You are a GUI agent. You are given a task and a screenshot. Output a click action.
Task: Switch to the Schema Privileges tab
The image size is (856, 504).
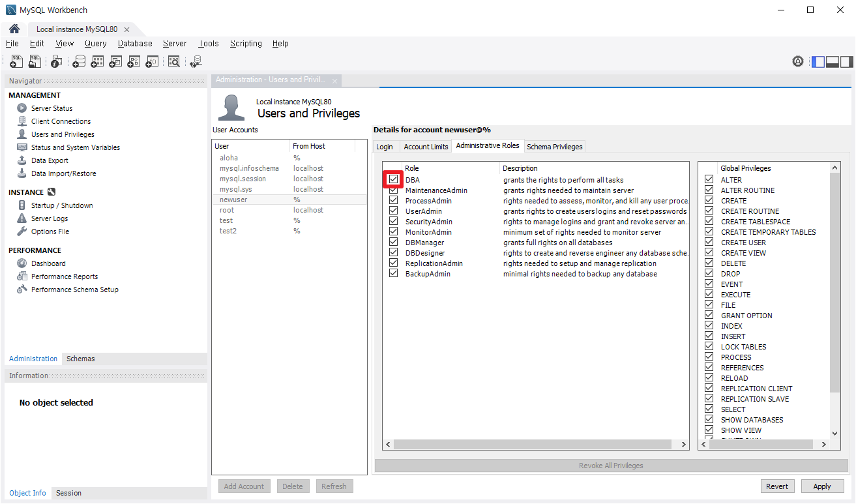coord(555,147)
